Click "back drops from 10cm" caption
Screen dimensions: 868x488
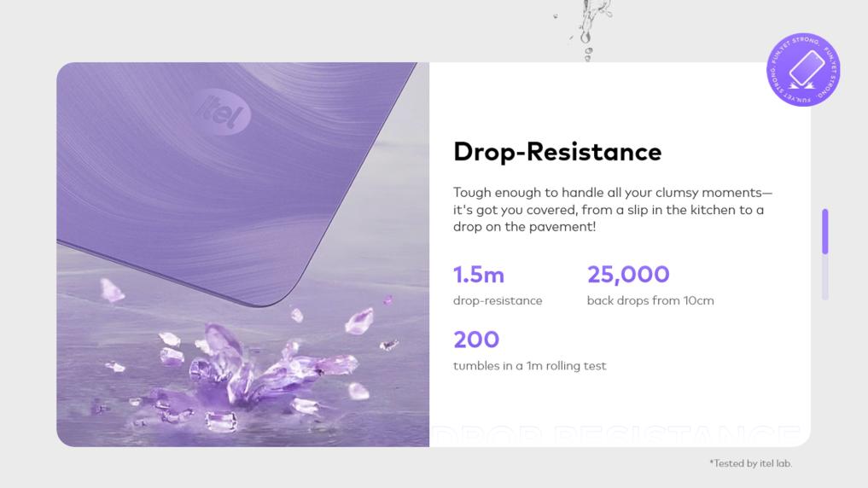point(650,300)
